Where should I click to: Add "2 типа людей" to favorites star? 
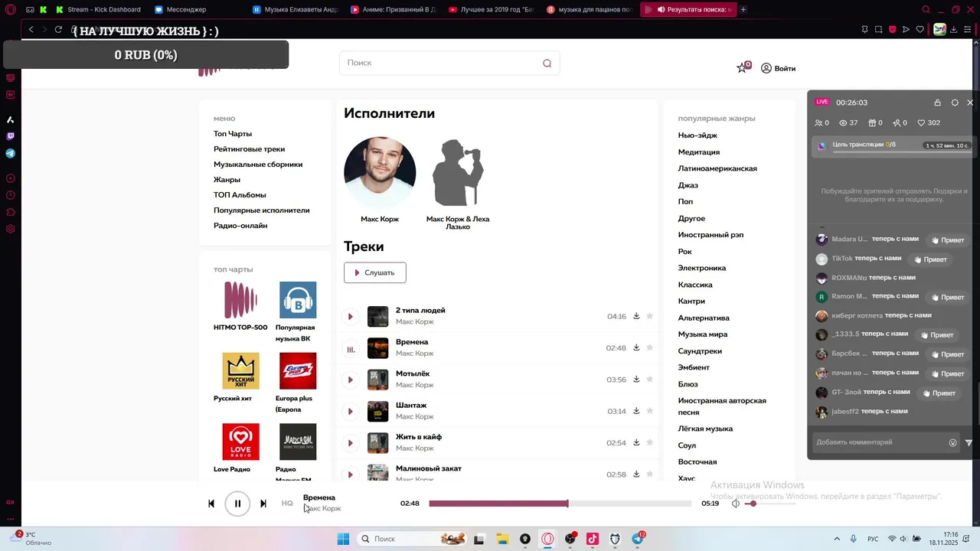pyautogui.click(x=650, y=315)
